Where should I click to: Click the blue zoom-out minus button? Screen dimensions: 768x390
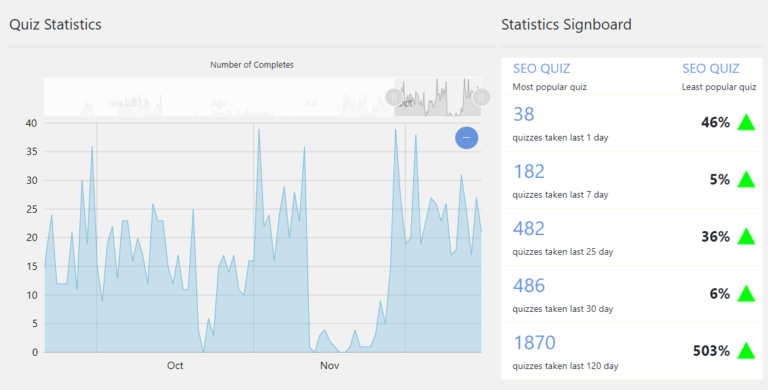pyautogui.click(x=466, y=138)
